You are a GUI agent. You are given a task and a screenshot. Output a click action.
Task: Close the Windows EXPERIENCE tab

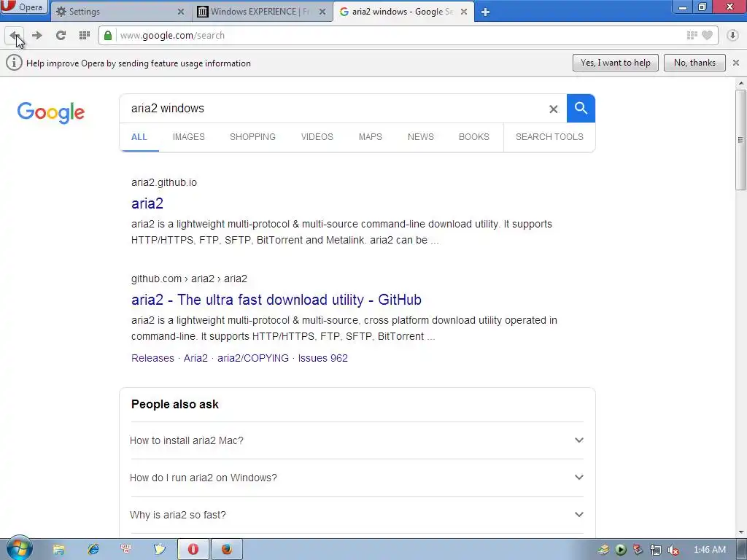point(322,12)
